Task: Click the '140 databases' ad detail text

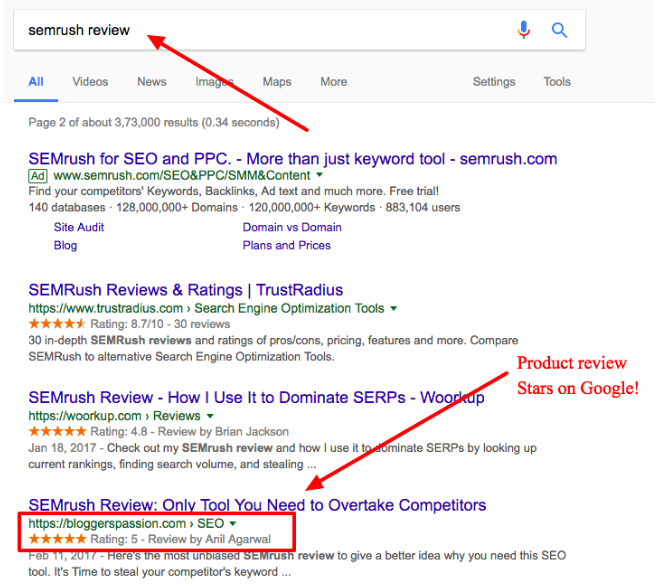Action: [67, 208]
